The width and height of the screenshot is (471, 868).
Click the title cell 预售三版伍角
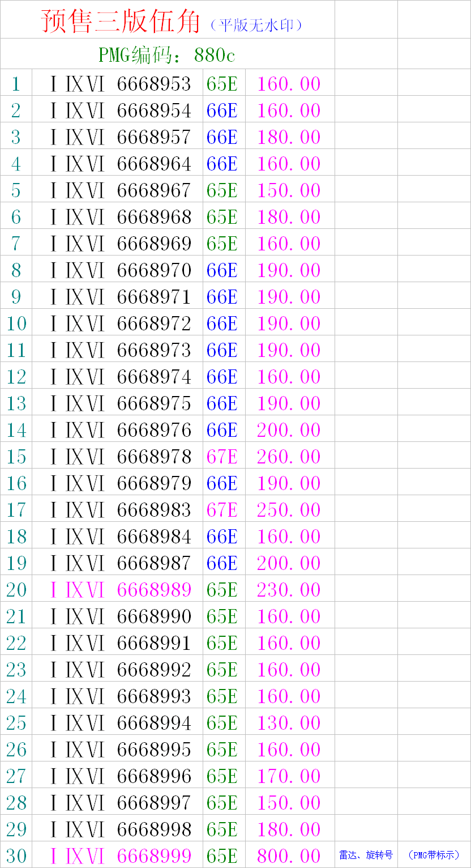(x=168, y=20)
